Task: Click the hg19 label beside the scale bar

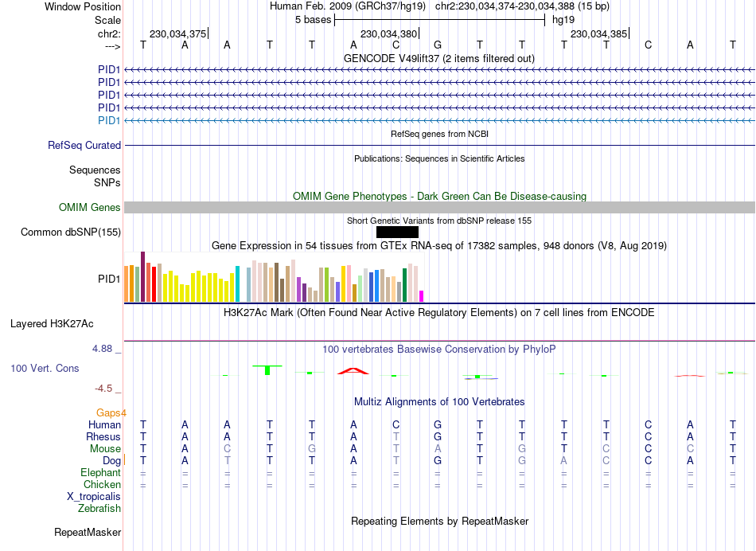Action: click(563, 20)
